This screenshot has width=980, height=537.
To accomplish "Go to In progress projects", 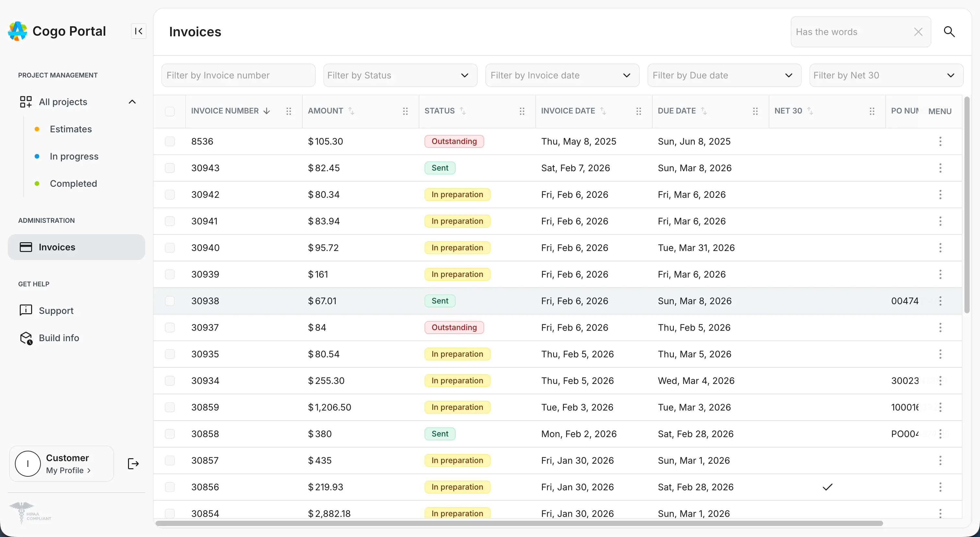I will tap(74, 156).
